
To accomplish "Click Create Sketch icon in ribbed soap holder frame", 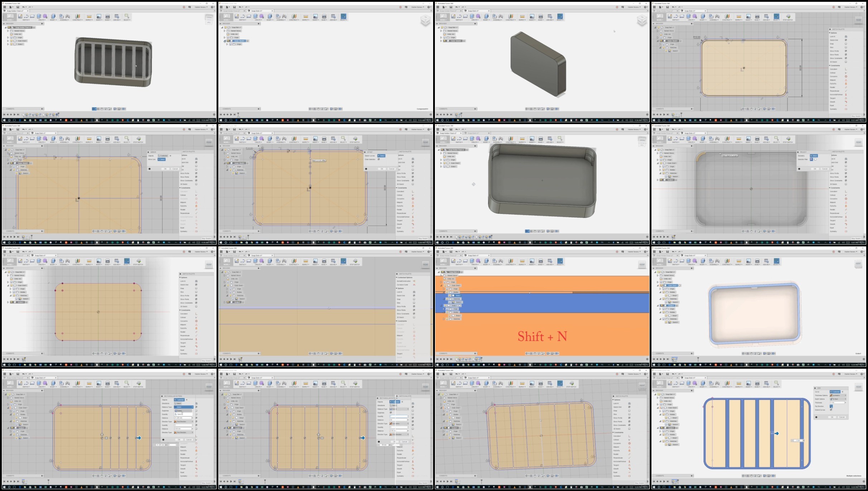I will [x=20, y=16].
